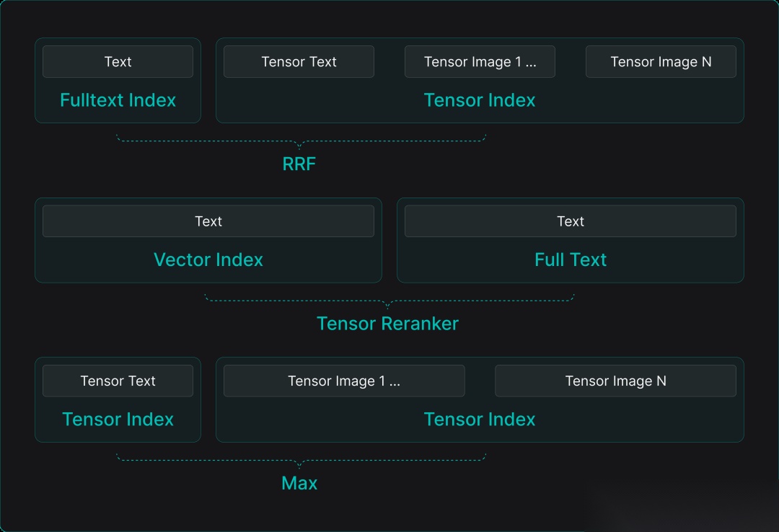
Task: Click Tensor Image 1 ... in the Max group
Action: (344, 381)
